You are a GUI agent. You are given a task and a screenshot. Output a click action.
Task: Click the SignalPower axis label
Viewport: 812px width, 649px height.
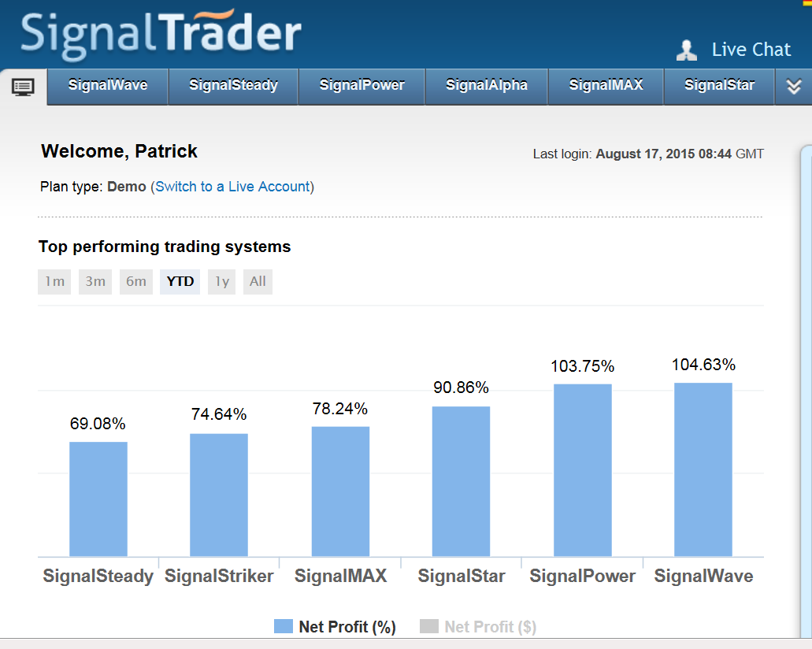point(583,576)
